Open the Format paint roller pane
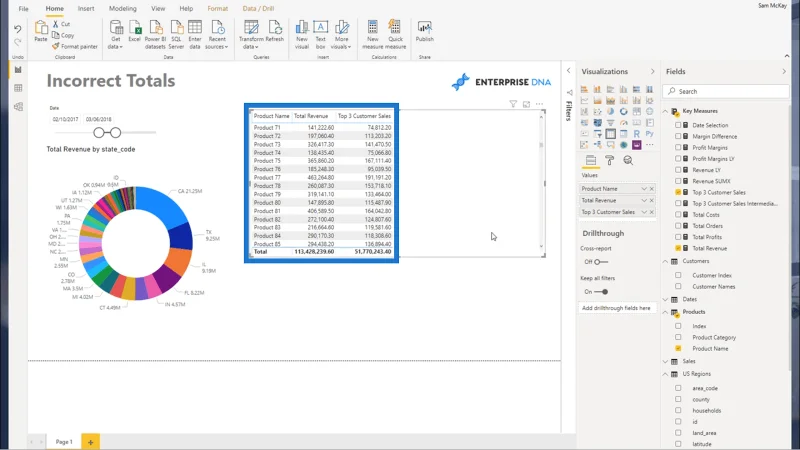 pos(609,161)
